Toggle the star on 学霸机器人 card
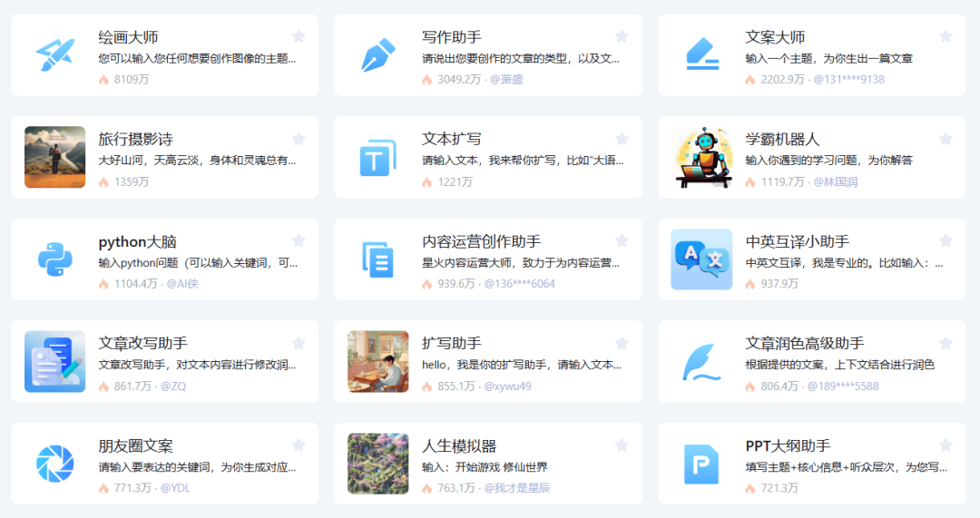The image size is (980, 518). tap(946, 139)
